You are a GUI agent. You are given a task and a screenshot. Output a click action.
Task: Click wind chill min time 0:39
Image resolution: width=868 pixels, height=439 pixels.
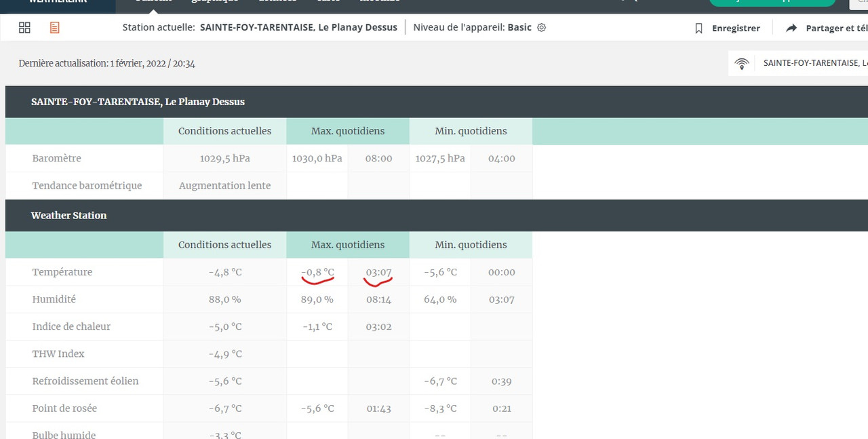[502, 381]
